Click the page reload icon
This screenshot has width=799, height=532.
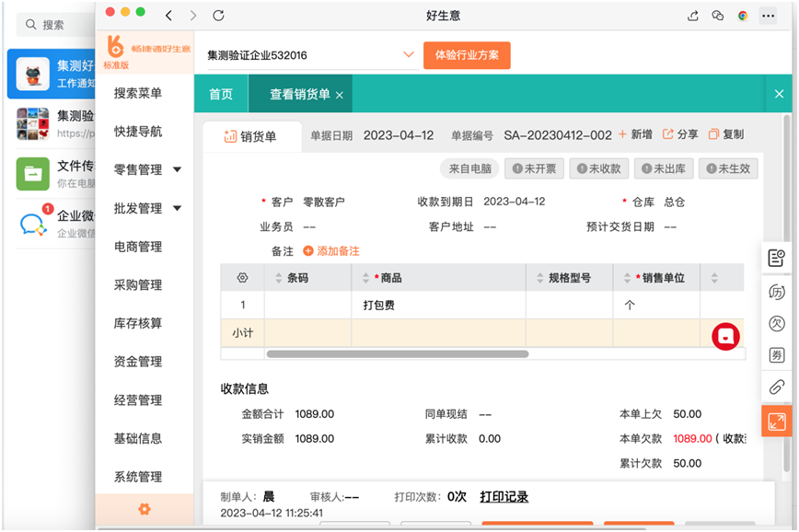pyautogui.click(x=218, y=16)
